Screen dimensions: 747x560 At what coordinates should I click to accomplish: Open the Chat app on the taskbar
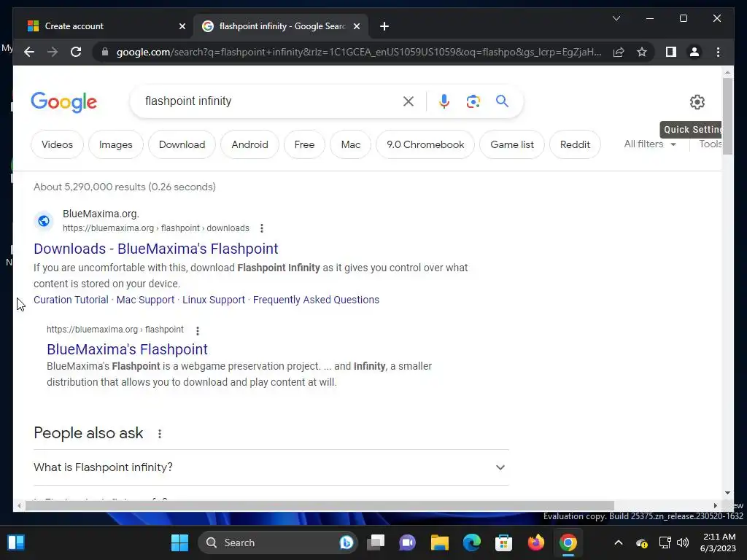click(407, 542)
